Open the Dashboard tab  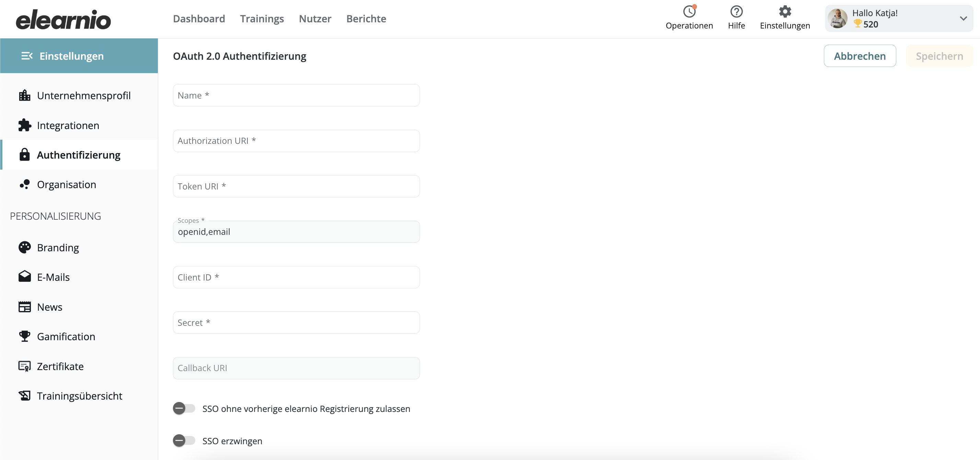tap(199, 19)
